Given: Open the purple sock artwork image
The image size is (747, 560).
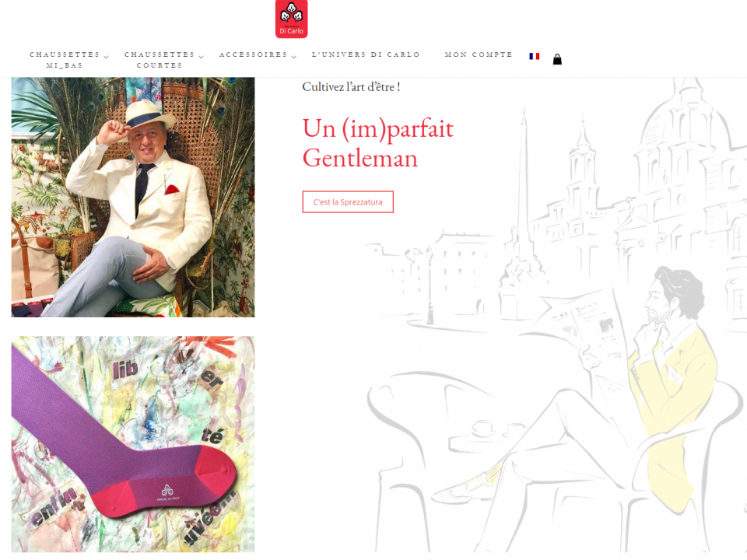Looking at the screenshot, I should click(133, 444).
